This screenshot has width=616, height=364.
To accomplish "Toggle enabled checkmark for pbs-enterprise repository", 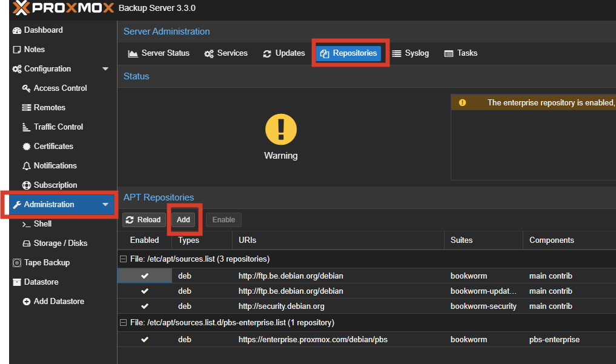I will (x=145, y=340).
